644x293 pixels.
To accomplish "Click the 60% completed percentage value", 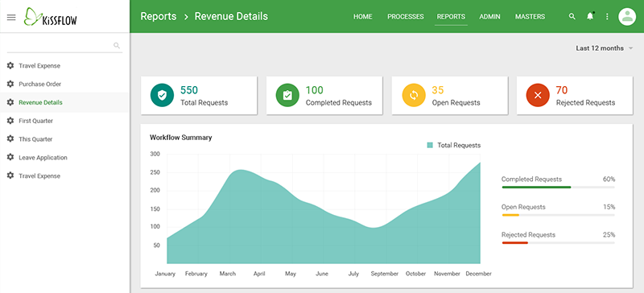I will [609, 180].
